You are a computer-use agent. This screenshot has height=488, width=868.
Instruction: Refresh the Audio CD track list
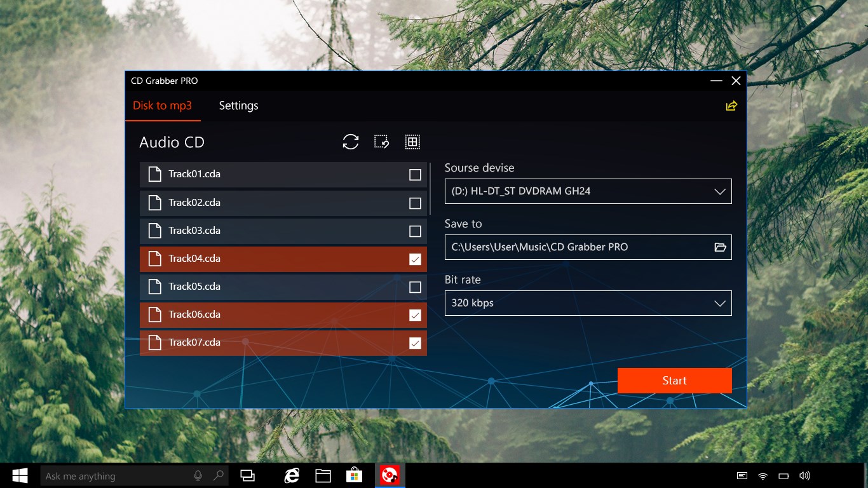click(351, 142)
